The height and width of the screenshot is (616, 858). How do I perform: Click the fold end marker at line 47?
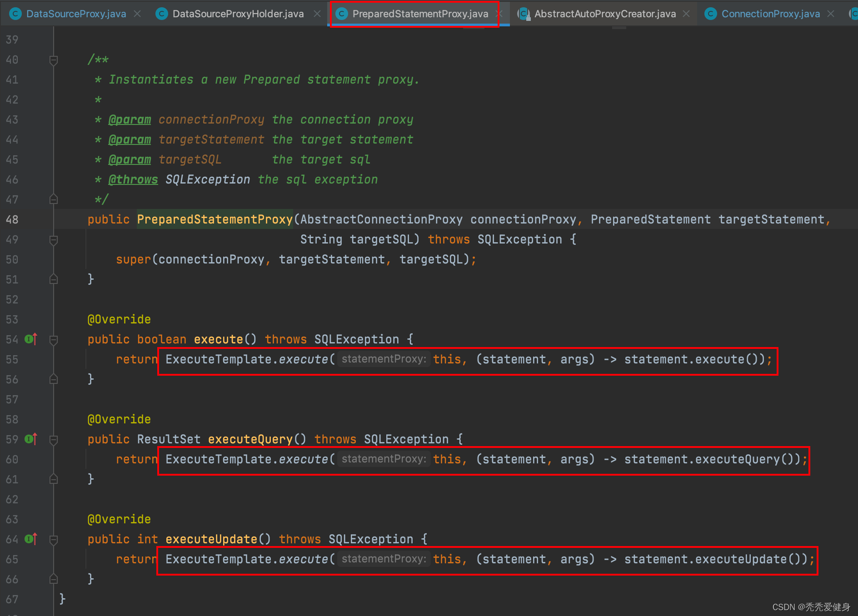(x=54, y=199)
